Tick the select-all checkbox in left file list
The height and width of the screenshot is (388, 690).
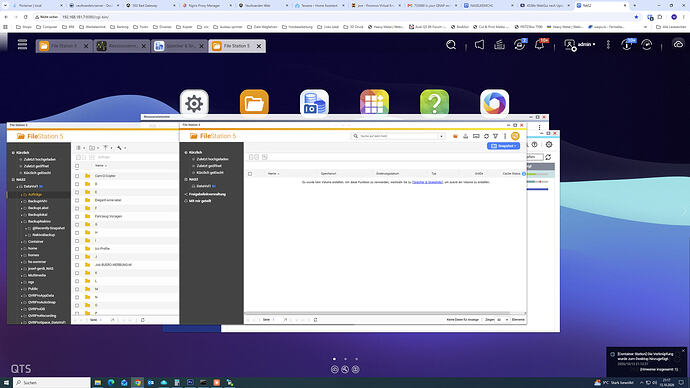click(77, 166)
